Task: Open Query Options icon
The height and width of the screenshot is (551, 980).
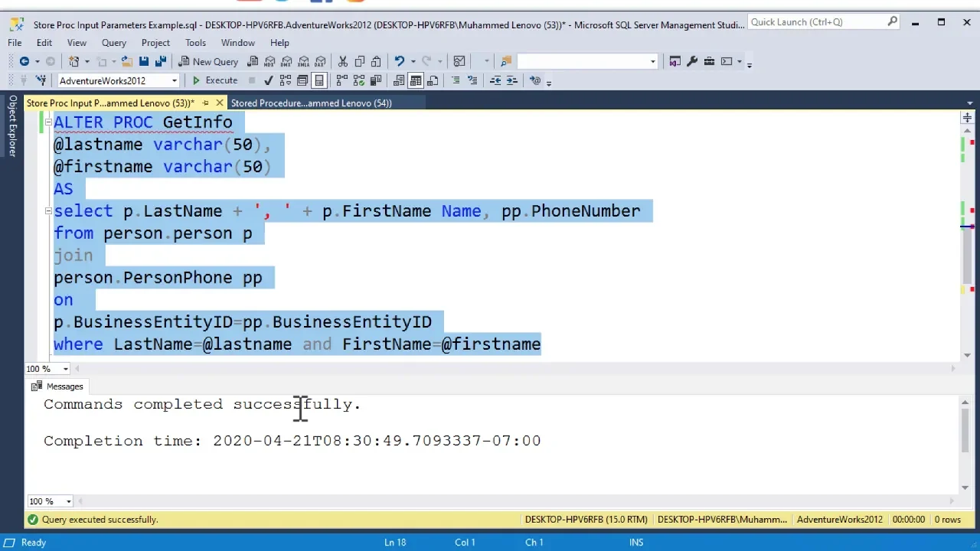Action: (x=302, y=80)
